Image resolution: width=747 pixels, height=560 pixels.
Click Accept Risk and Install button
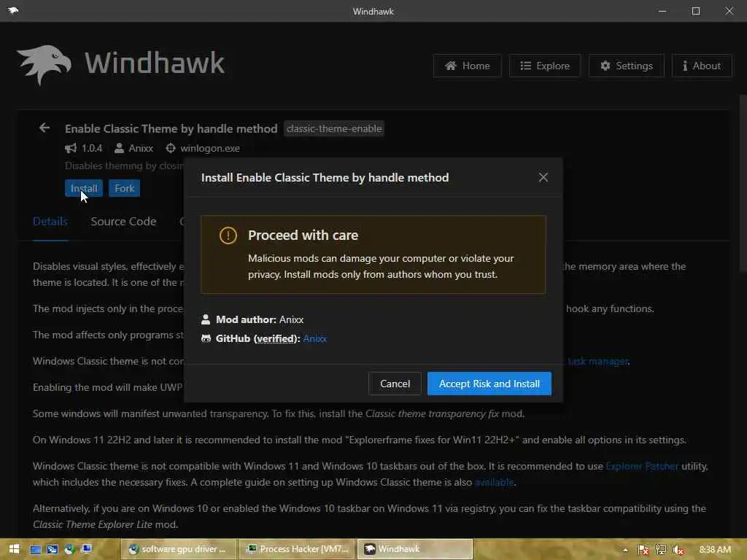tap(489, 384)
